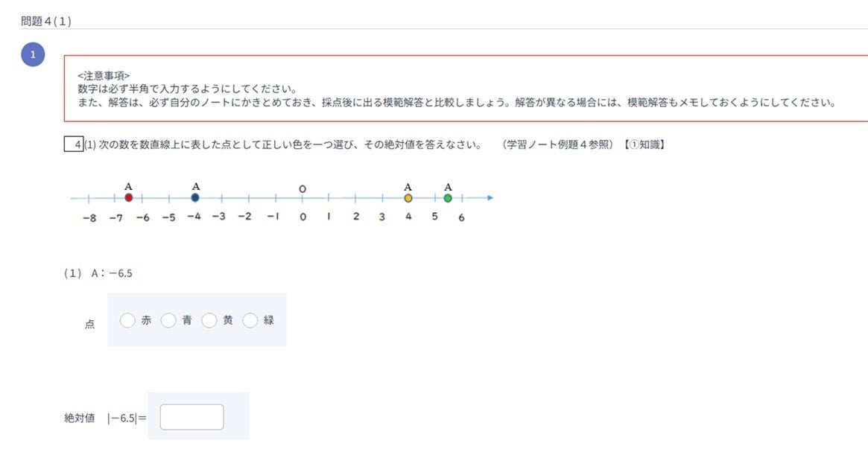Click the 問題4(1) heading
Image resolution: width=868 pixels, height=449 pixels.
click(x=46, y=21)
